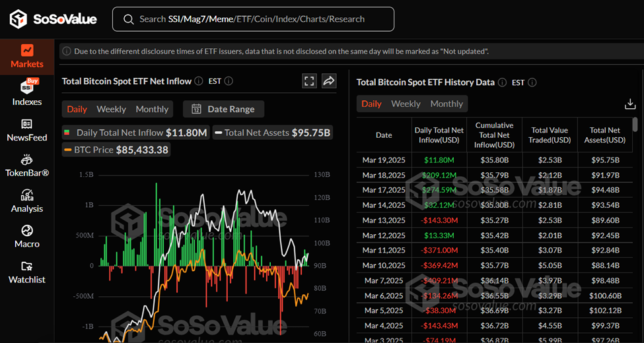
Task: Select the Mar 12,2025 row date
Action: coord(384,235)
